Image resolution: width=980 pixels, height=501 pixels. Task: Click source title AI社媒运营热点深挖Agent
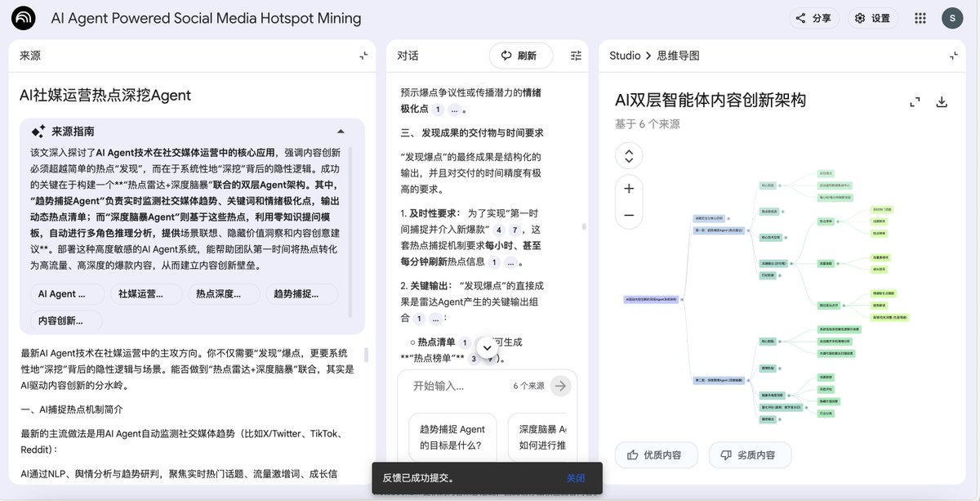coord(105,96)
